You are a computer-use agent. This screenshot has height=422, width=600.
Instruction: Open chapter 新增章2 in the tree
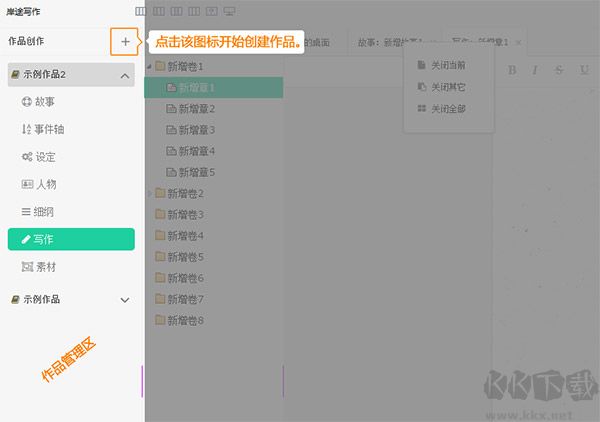[191, 109]
